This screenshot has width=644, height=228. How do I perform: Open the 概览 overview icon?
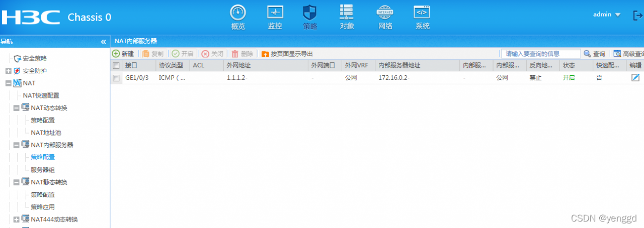click(238, 12)
